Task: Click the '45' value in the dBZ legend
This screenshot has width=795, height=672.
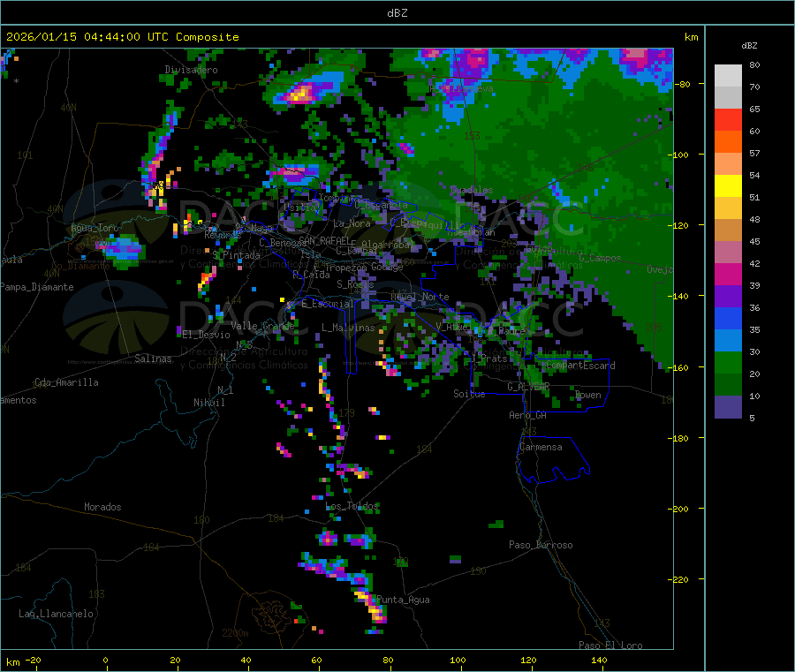Action: coord(754,242)
